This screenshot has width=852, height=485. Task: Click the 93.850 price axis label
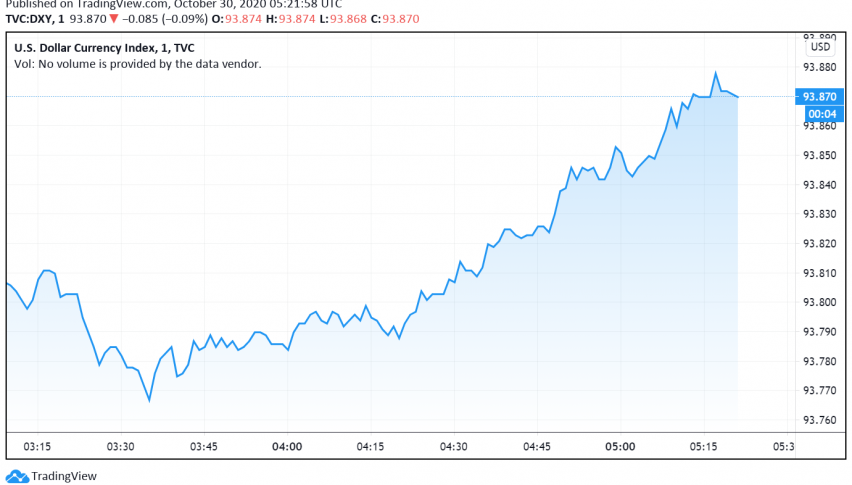819,155
